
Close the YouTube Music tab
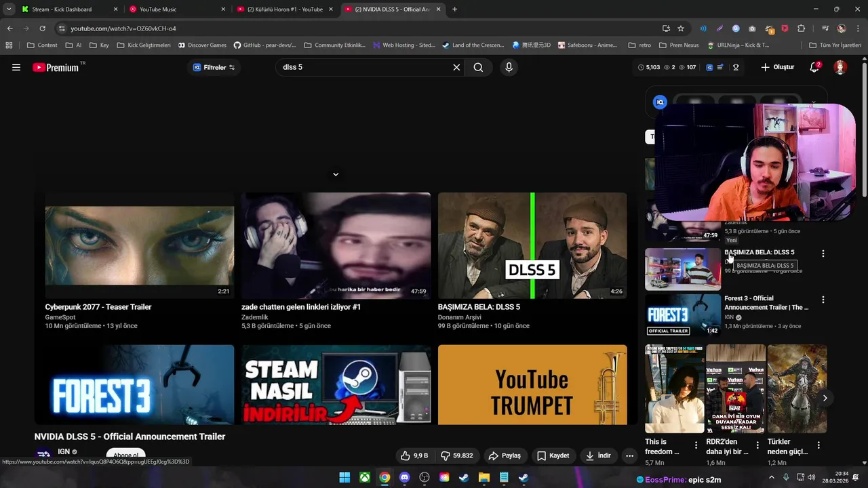(x=223, y=9)
